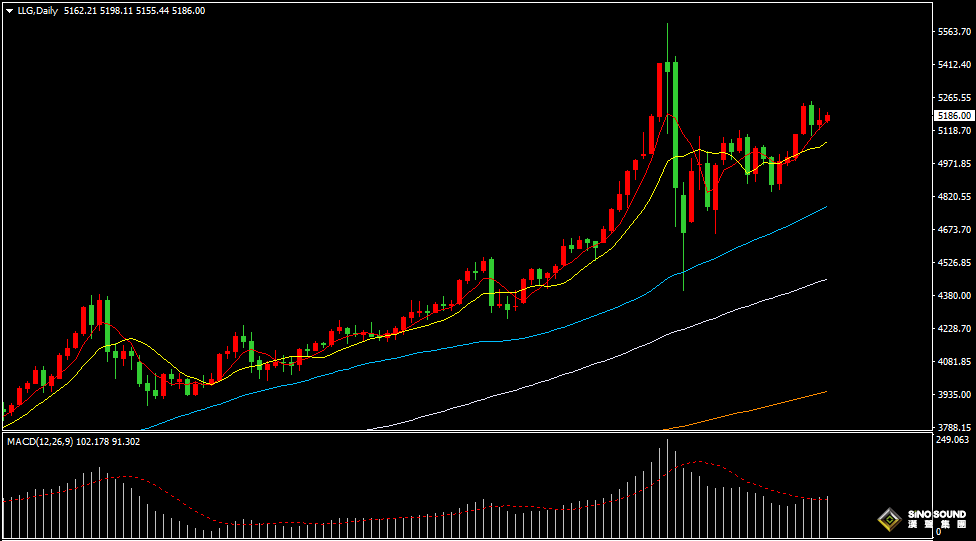Image resolution: width=976 pixels, height=541 pixels.
Task: Open the dropdown arrow beside LLG,Daily
Action: tap(9, 10)
